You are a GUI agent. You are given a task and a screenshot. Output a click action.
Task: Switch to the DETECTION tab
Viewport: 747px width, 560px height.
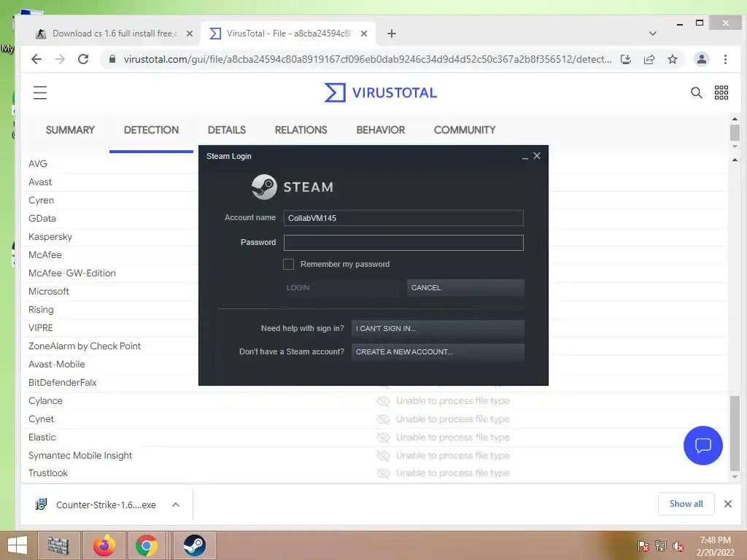point(151,130)
